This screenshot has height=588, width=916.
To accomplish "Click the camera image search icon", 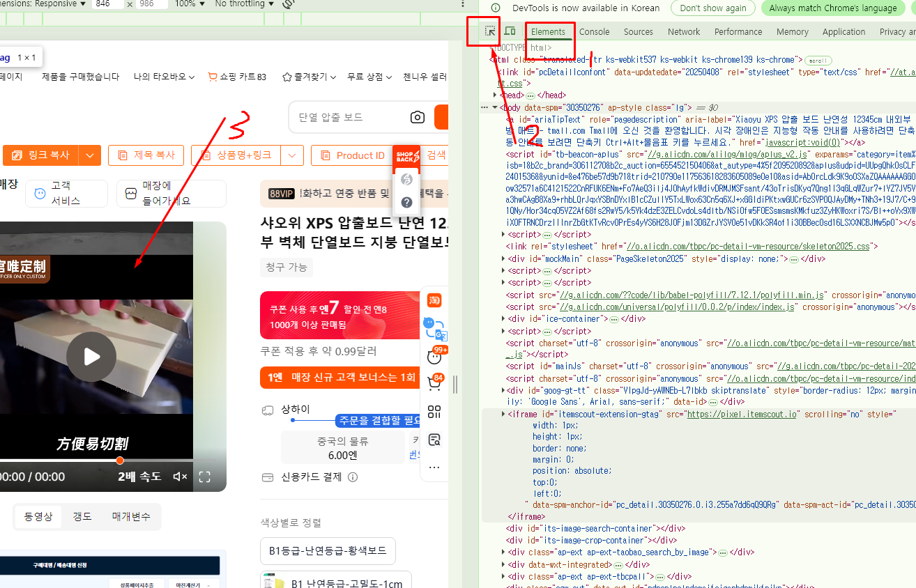I will [x=417, y=117].
